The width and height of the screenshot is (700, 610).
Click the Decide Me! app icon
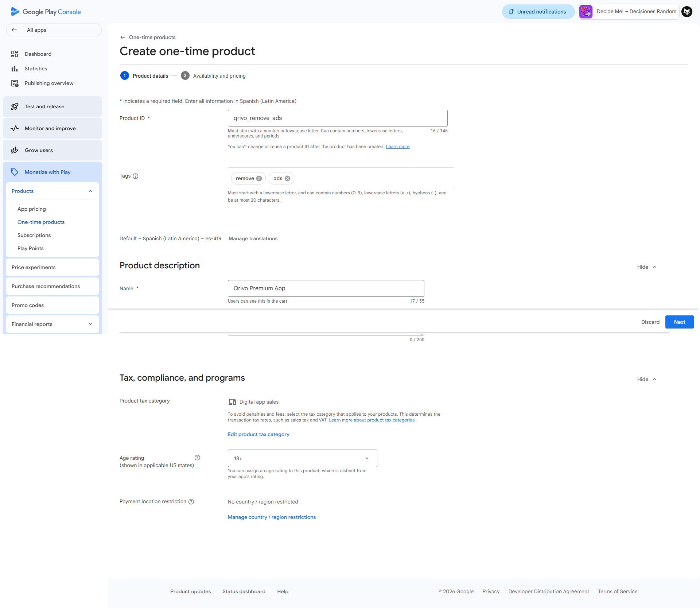pos(586,12)
